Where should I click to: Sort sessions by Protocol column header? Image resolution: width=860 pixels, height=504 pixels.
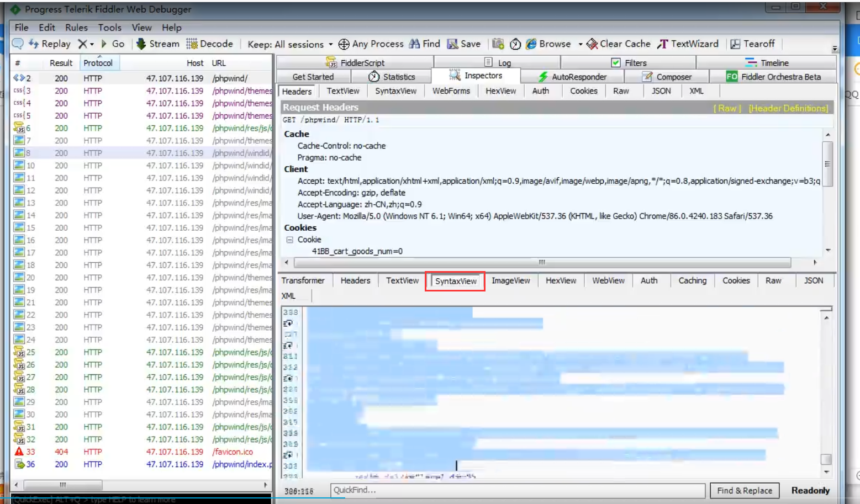click(x=98, y=63)
